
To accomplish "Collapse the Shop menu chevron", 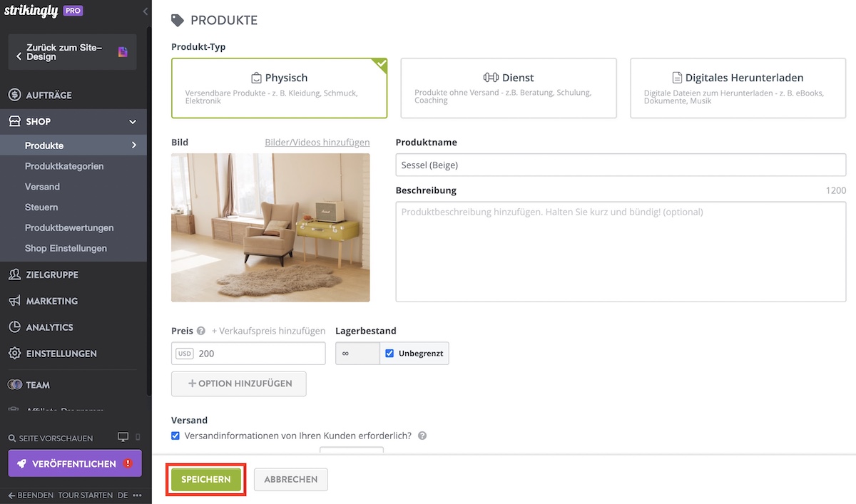I will click(x=133, y=122).
